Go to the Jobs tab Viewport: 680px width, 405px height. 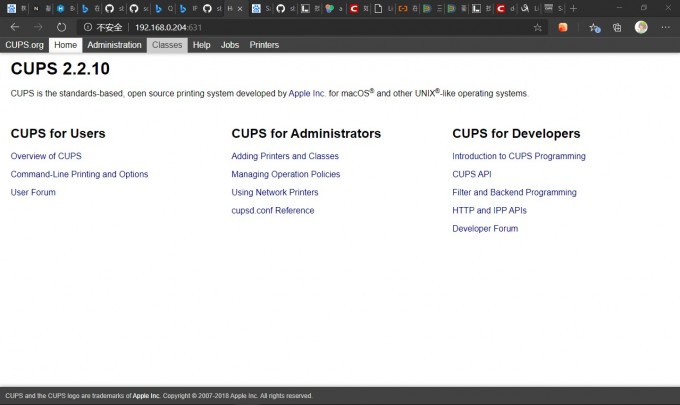coord(230,45)
